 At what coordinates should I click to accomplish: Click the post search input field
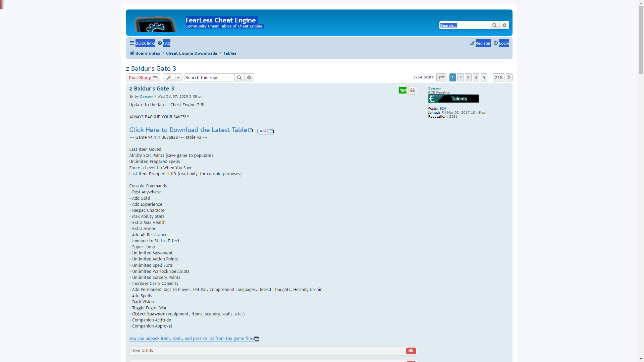pyautogui.click(x=209, y=77)
